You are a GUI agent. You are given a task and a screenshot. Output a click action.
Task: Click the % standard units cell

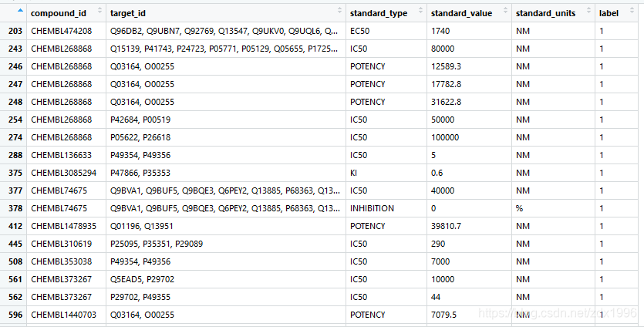519,208
